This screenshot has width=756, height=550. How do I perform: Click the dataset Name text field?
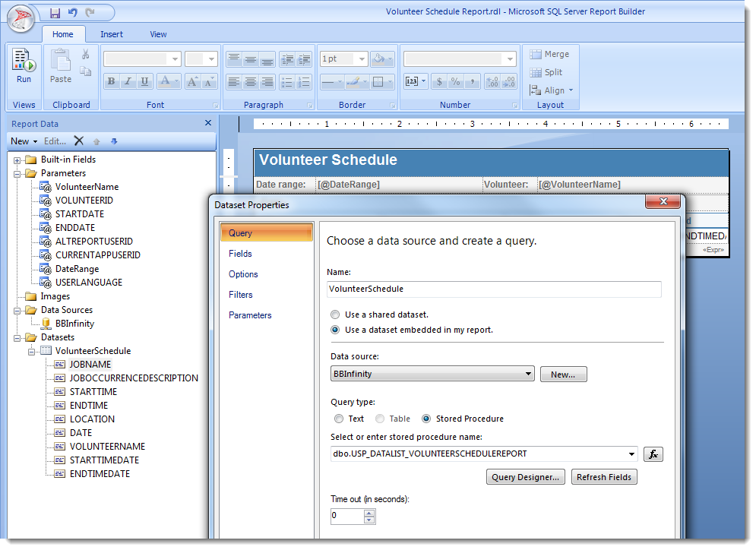pos(494,289)
